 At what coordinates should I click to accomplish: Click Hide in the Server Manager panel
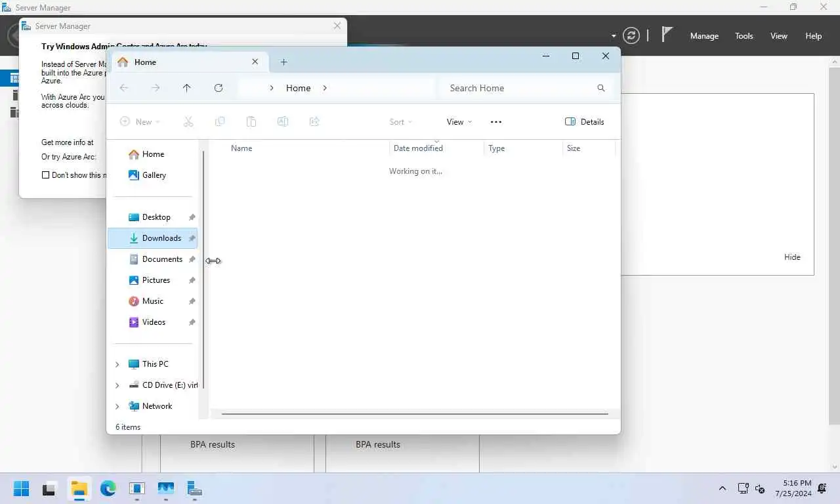point(792,257)
